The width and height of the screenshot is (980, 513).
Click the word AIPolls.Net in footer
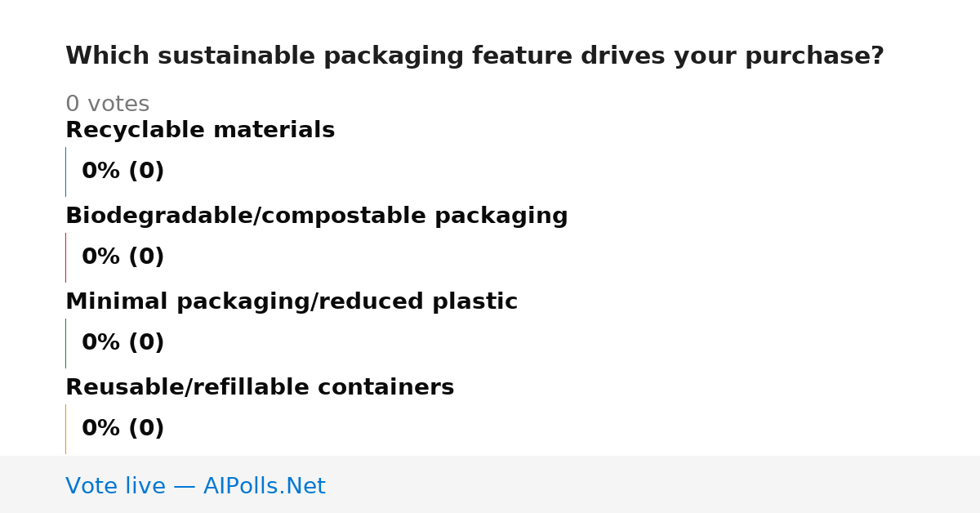[264, 487]
